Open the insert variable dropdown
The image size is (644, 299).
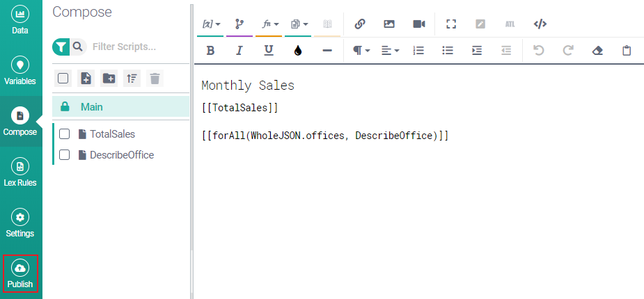pos(211,24)
